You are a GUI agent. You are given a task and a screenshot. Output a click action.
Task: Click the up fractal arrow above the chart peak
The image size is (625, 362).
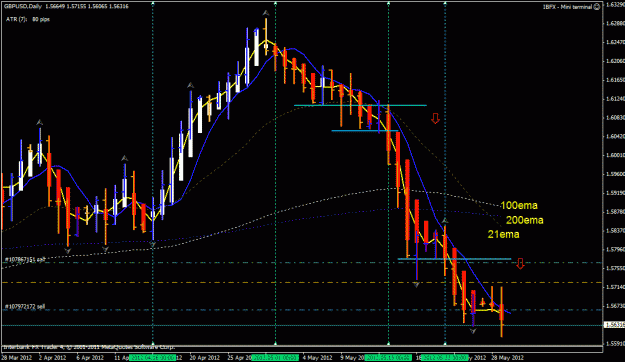pos(266,13)
